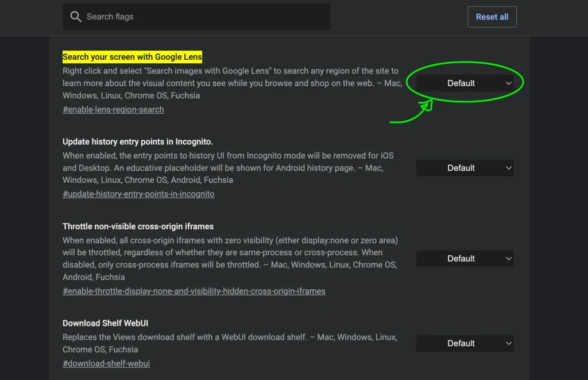The height and width of the screenshot is (380, 588).
Task: Click the cross-origin iframes throttling description text
Action: coord(230,258)
